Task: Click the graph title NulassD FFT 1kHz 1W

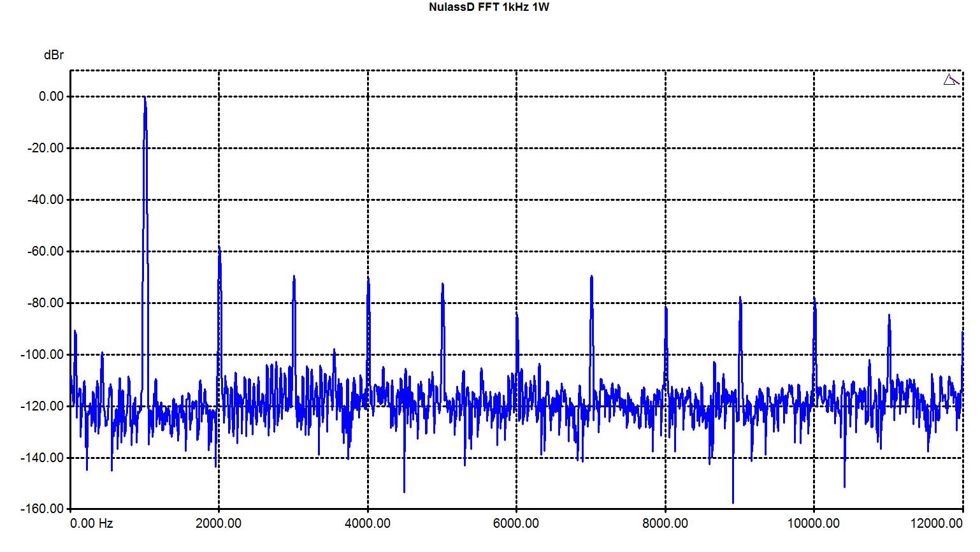Action: 489,7
